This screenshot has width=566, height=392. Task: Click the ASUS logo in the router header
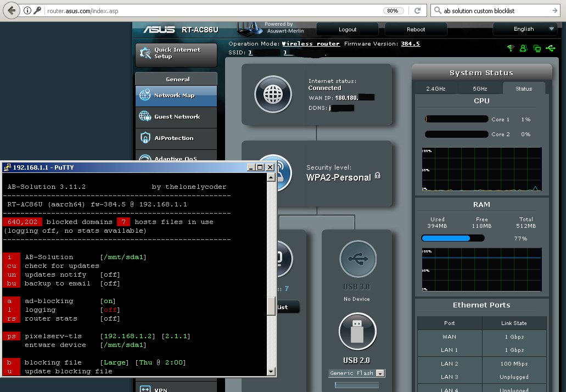click(x=159, y=30)
